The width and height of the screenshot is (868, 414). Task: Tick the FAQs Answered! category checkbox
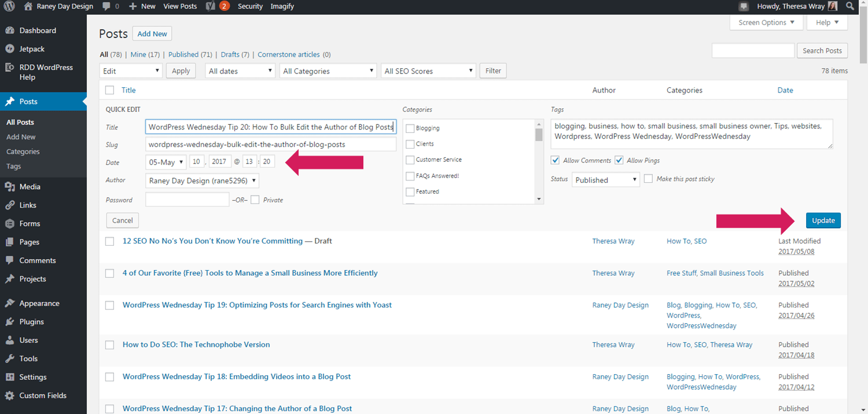coord(410,176)
